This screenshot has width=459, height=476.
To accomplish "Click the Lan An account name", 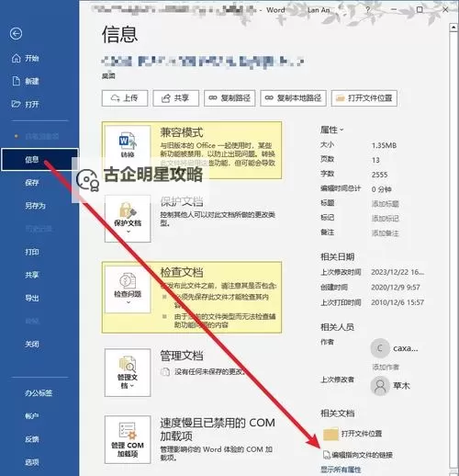I will coord(319,10).
